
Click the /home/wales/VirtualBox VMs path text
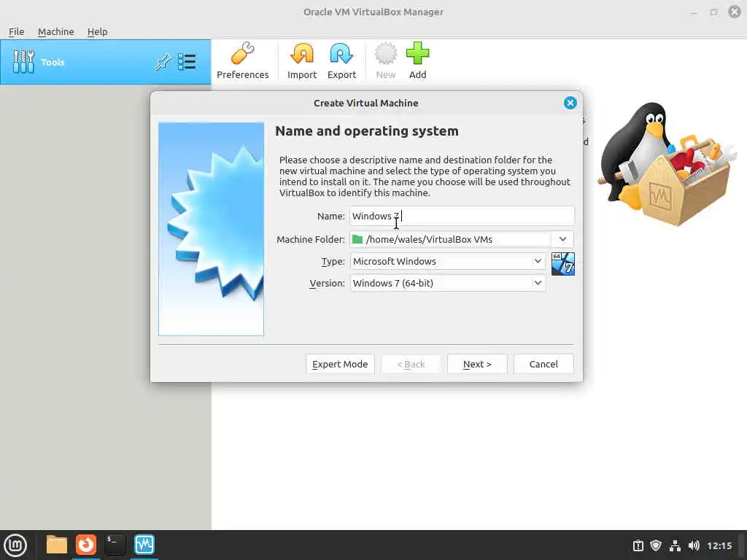429,239
